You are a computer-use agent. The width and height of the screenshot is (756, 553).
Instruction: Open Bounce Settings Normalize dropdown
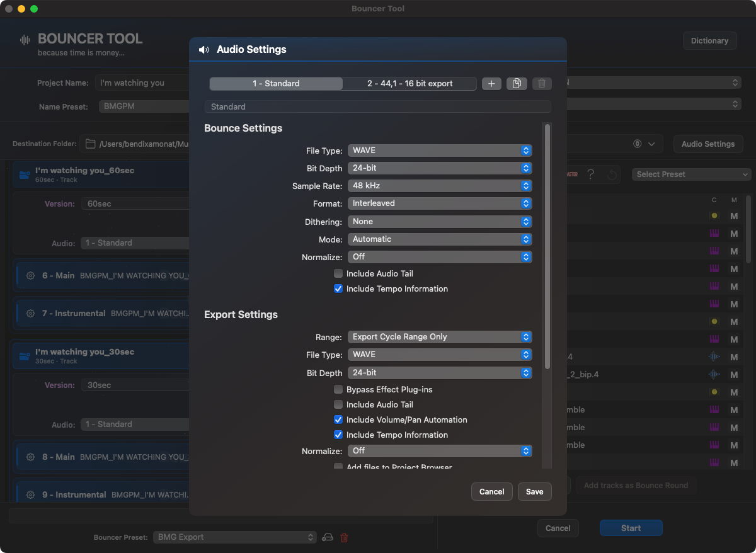point(440,257)
